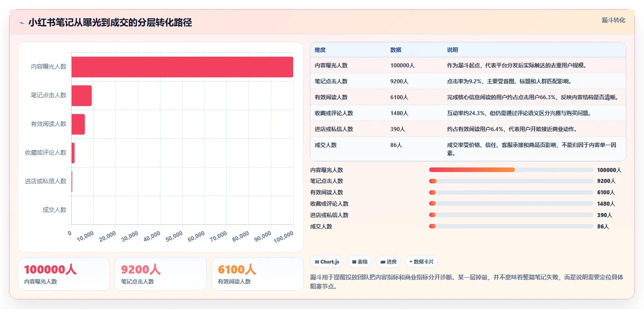Select the 表格 chip

(x=359, y=262)
